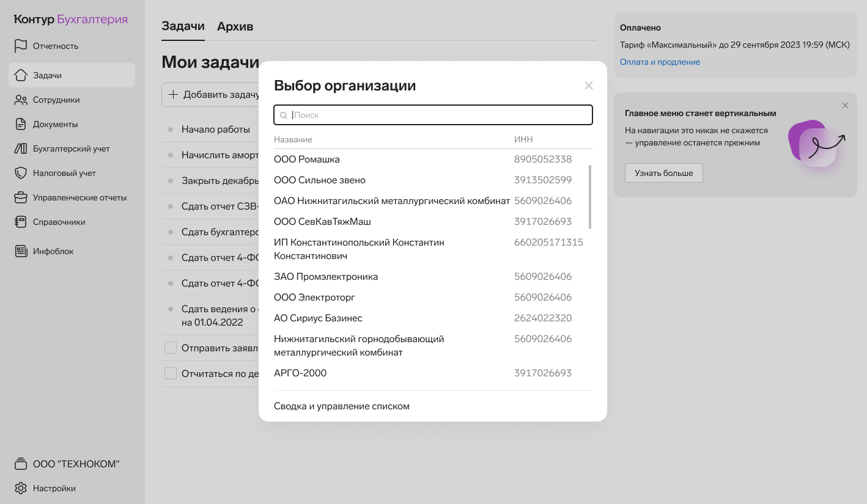Open the Оплата и продление link
867x504 pixels.
(x=660, y=62)
